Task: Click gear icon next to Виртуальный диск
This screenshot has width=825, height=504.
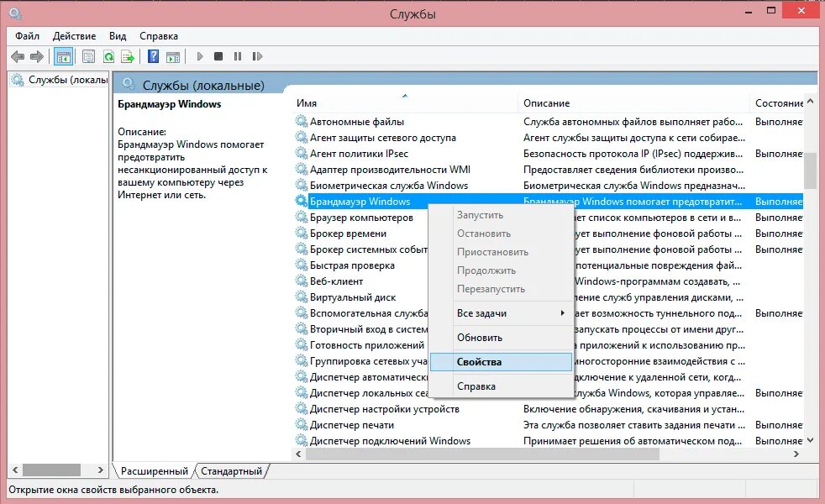Action: coord(302,297)
